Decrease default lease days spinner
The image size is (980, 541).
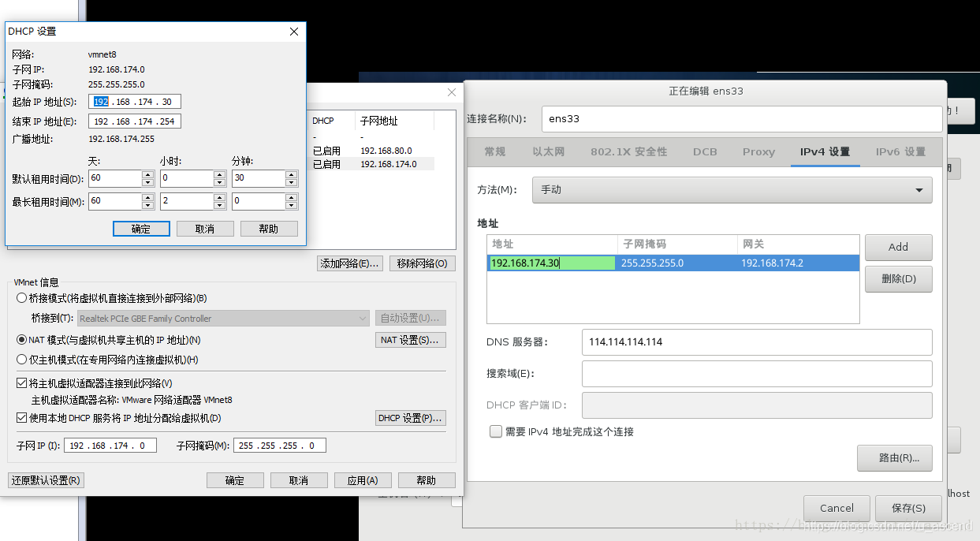pos(147,182)
